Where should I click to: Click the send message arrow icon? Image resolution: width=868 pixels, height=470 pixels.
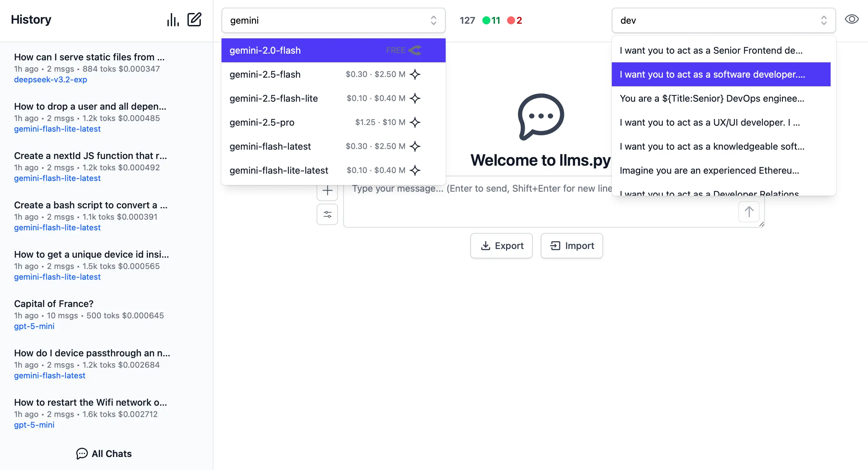749,212
